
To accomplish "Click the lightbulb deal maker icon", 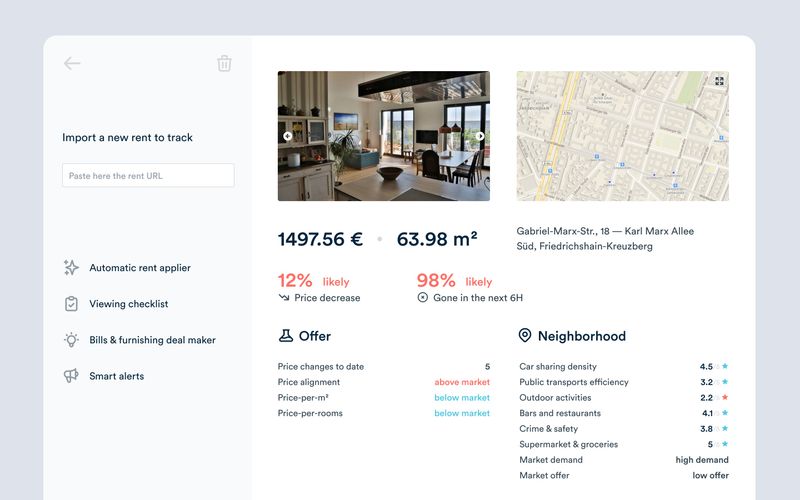I will 71,340.
